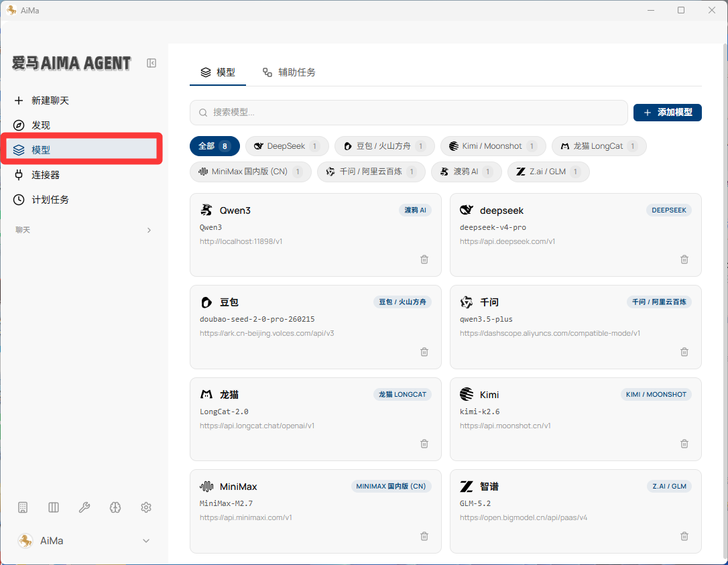
Task: Open the wrench tools icon
Action: click(84, 507)
